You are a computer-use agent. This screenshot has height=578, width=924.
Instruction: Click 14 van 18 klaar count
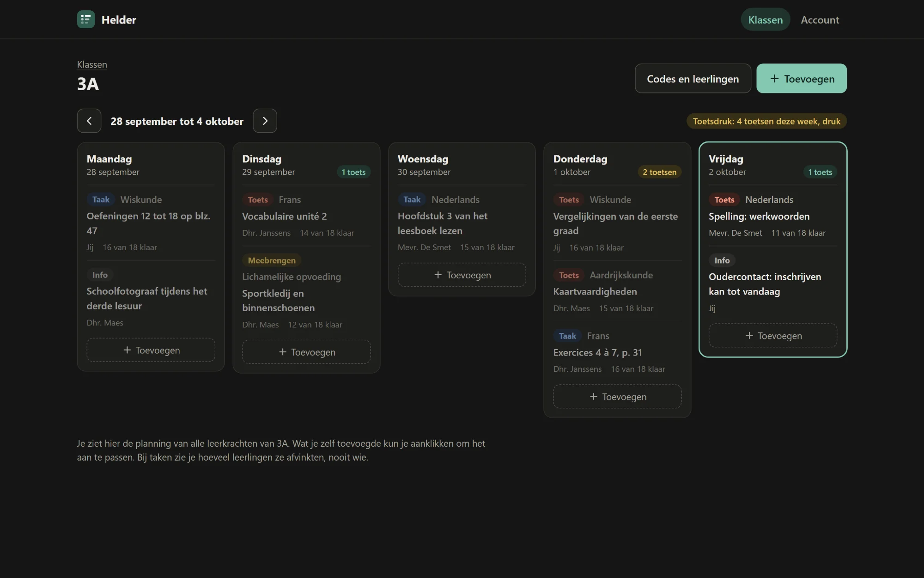tap(327, 233)
